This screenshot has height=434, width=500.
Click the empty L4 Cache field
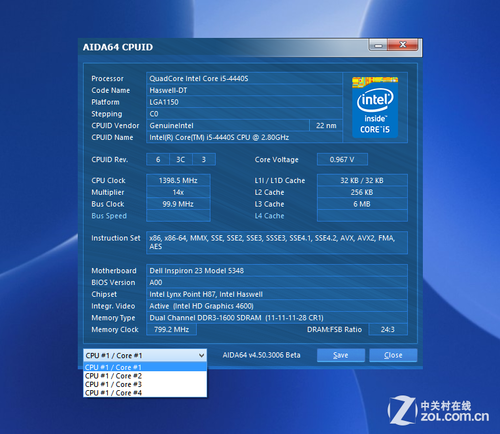click(362, 216)
